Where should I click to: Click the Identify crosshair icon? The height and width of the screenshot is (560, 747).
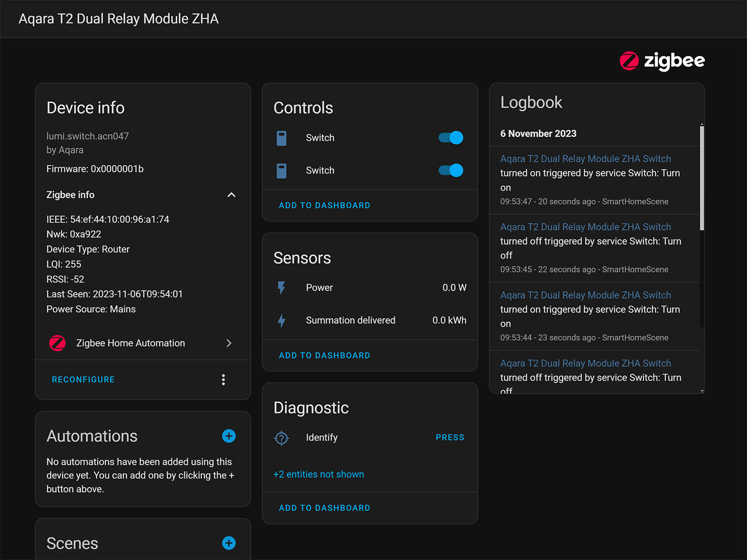[282, 438]
